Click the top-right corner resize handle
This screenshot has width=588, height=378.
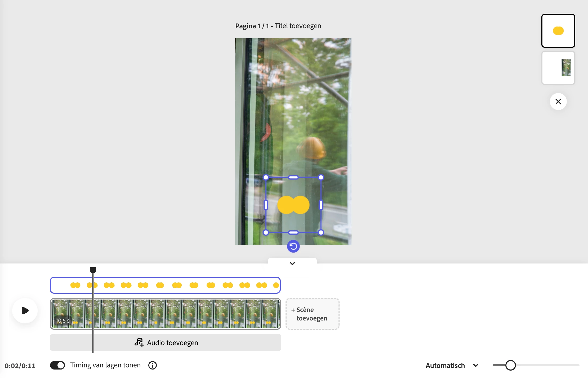pyautogui.click(x=321, y=177)
